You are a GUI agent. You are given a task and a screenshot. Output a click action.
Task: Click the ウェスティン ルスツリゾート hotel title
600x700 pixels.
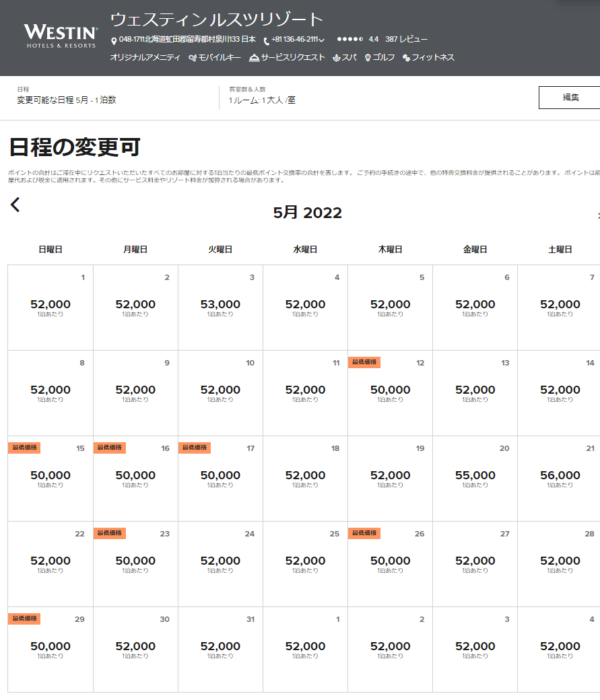pos(217,20)
